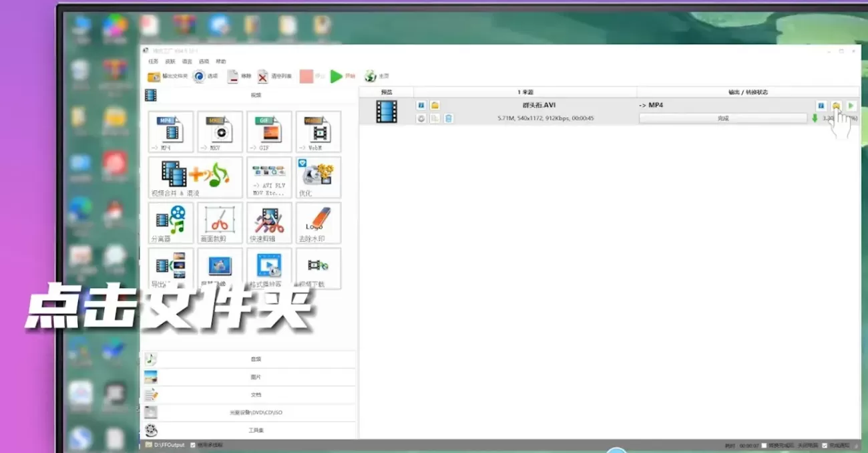
Task: Select the -> WebM conversion tile
Action: (318, 132)
